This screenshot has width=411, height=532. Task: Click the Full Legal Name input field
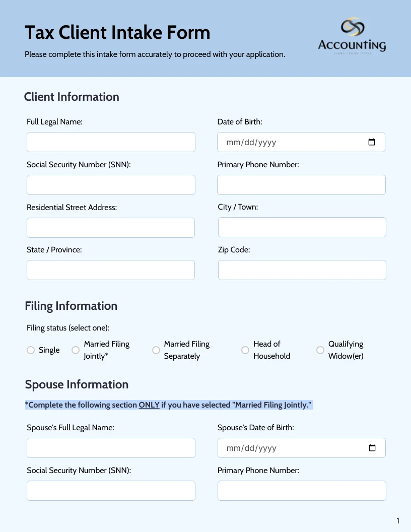click(x=111, y=142)
